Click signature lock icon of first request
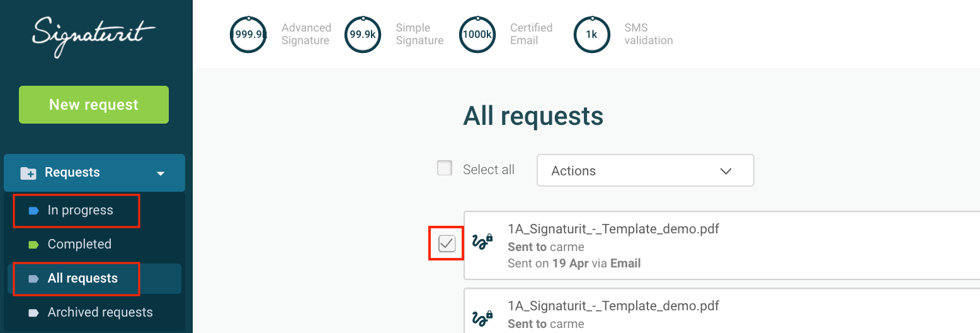Viewport: 980px width, 333px height. tap(482, 242)
